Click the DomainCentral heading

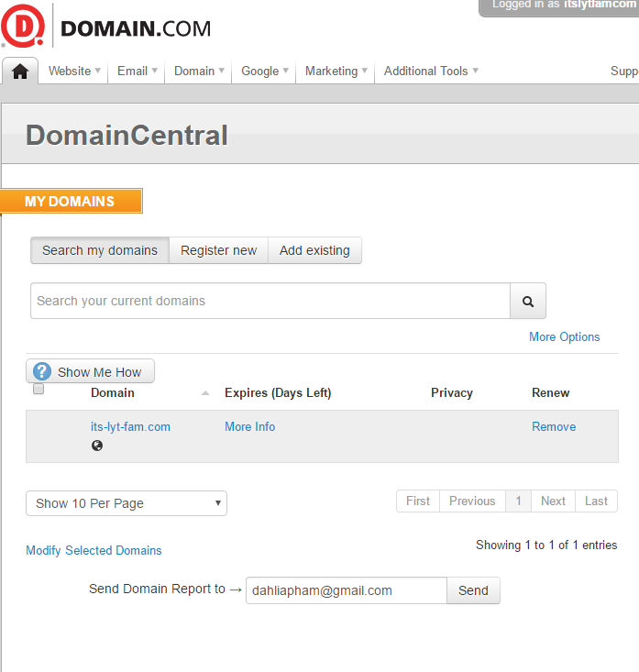point(127,135)
